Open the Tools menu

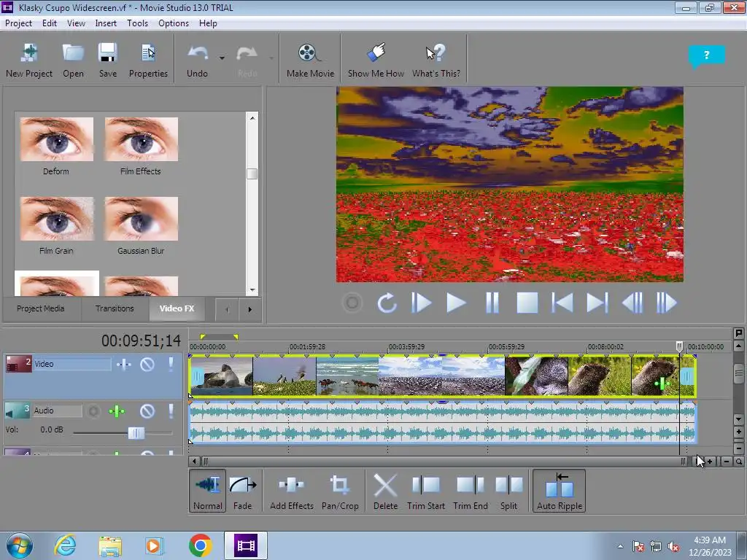click(137, 23)
